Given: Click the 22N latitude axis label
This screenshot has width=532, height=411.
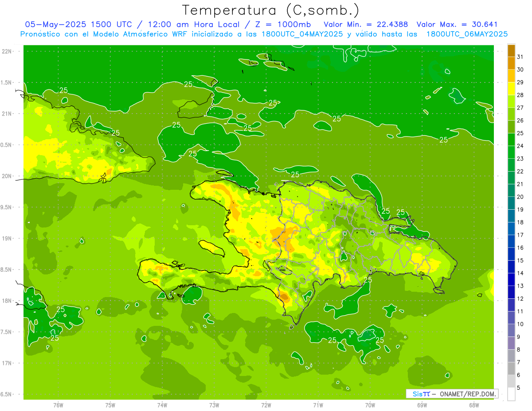Looking at the screenshot, I should 7,51.
